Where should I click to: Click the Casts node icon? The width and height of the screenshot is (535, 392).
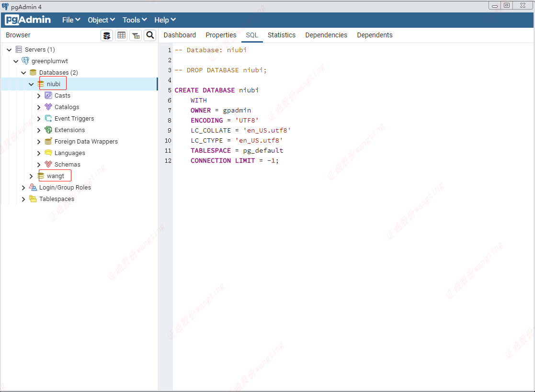(x=48, y=95)
